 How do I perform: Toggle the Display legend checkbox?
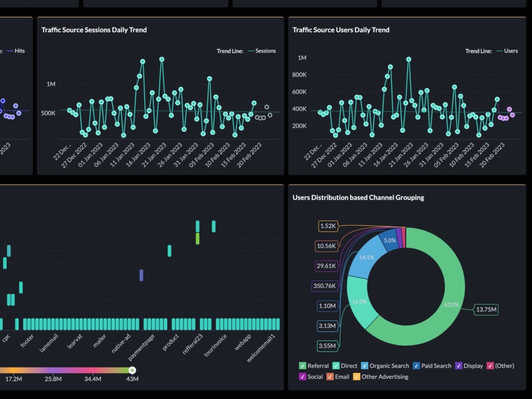[459, 366]
